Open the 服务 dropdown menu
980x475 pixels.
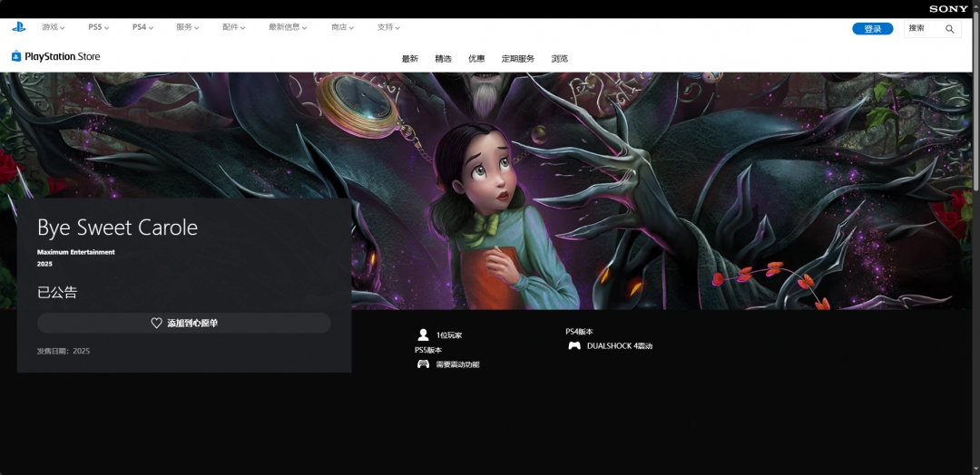pyautogui.click(x=188, y=27)
